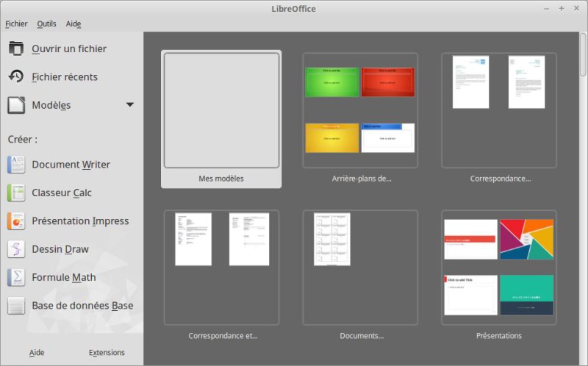Click the Mes modèles caption text
588x366 pixels.
221,179
